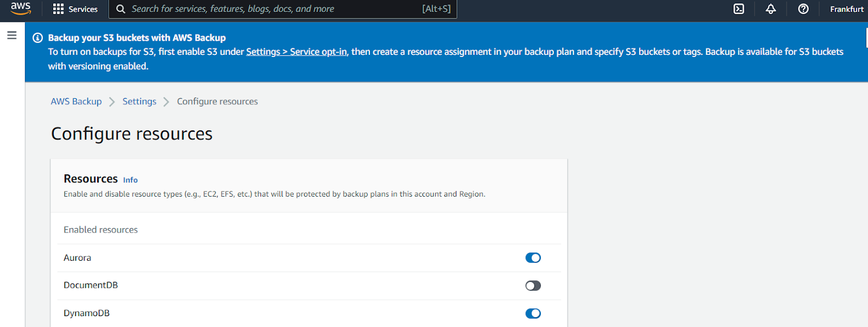Navigate to the Settings breadcrumb

[x=139, y=102]
